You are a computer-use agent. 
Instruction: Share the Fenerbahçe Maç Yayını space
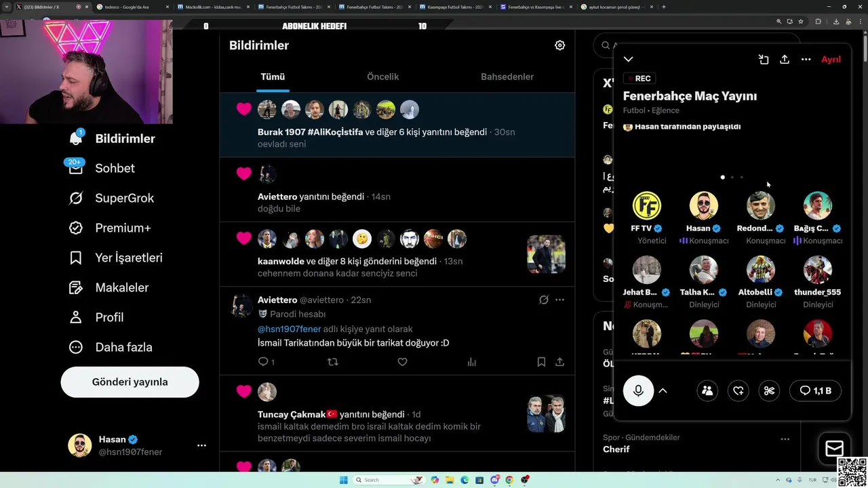[785, 60]
